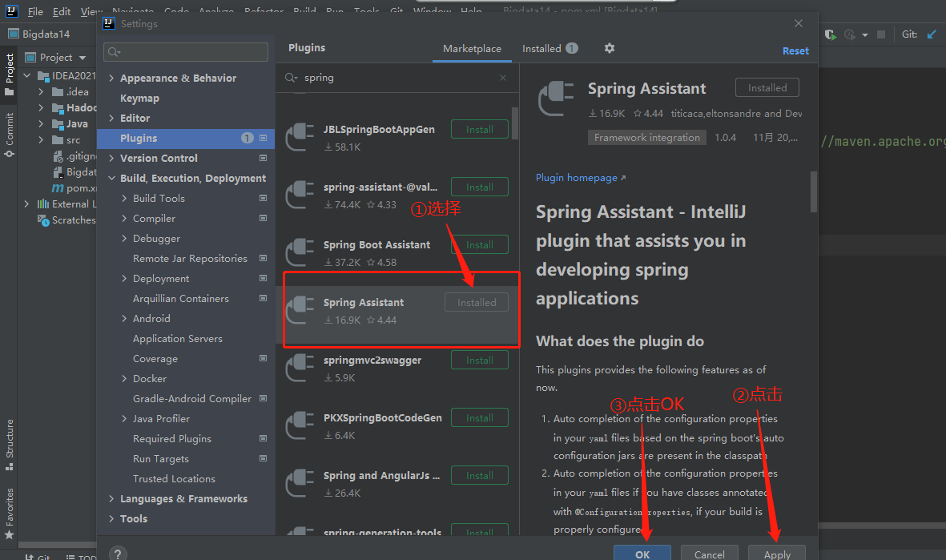Click the PKXSpringBootCodeGen plugin icon
The width and height of the screenshot is (946, 560).
[300, 425]
